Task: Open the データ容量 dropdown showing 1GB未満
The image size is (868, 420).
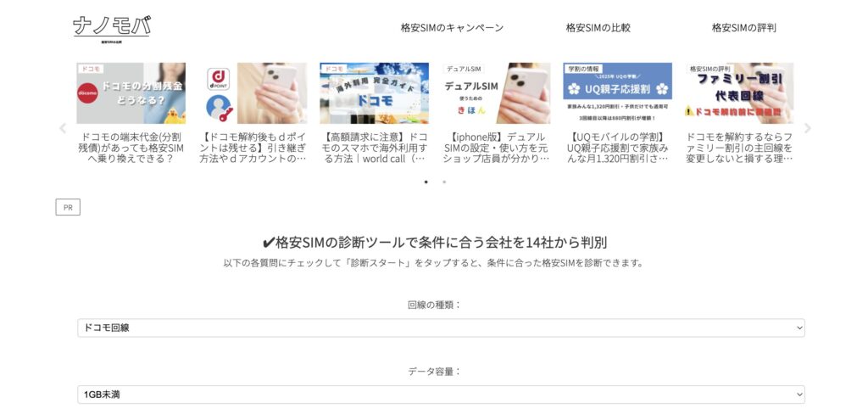Action: 441,395
